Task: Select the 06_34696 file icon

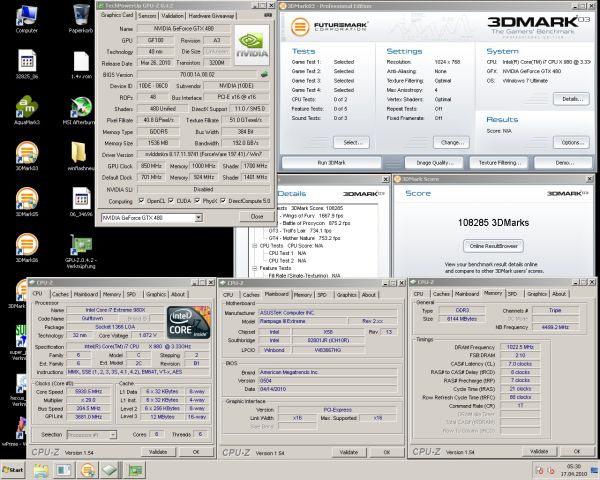Action: pyautogui.click(x=81, y=202)
